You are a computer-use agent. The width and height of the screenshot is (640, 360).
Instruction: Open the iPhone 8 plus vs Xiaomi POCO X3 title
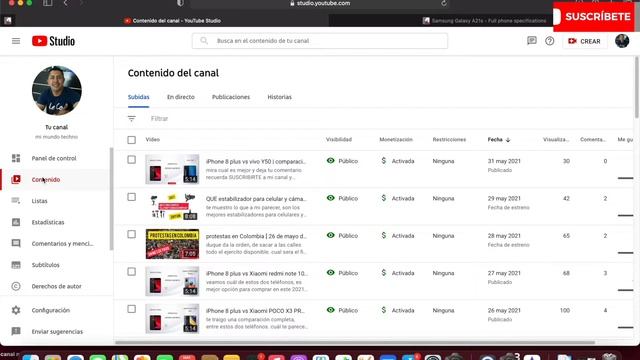[x=255, y=311]
